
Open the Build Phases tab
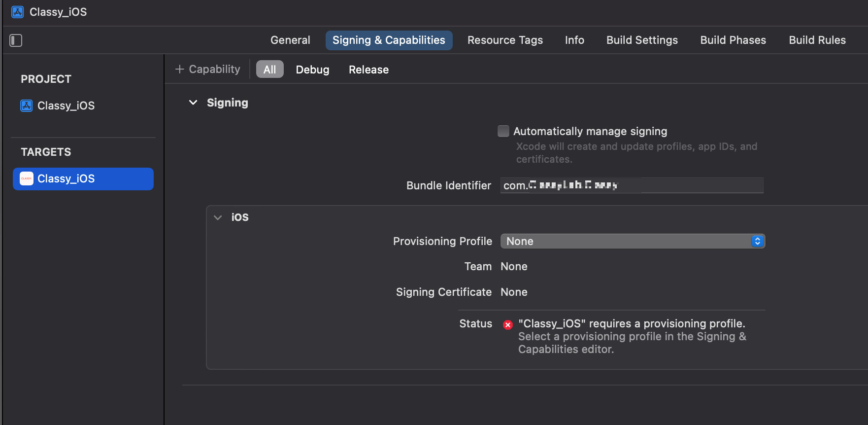click(x=733, y=40)
